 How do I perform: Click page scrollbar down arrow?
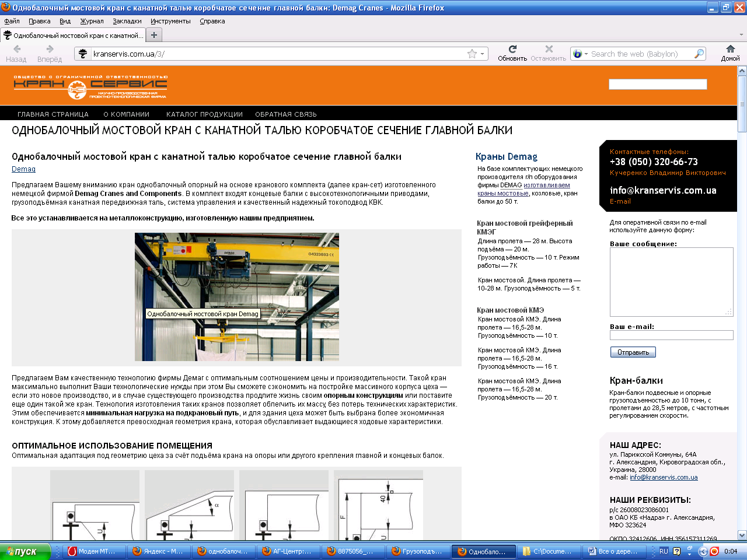pyautogui.click(x=742, y=535)
